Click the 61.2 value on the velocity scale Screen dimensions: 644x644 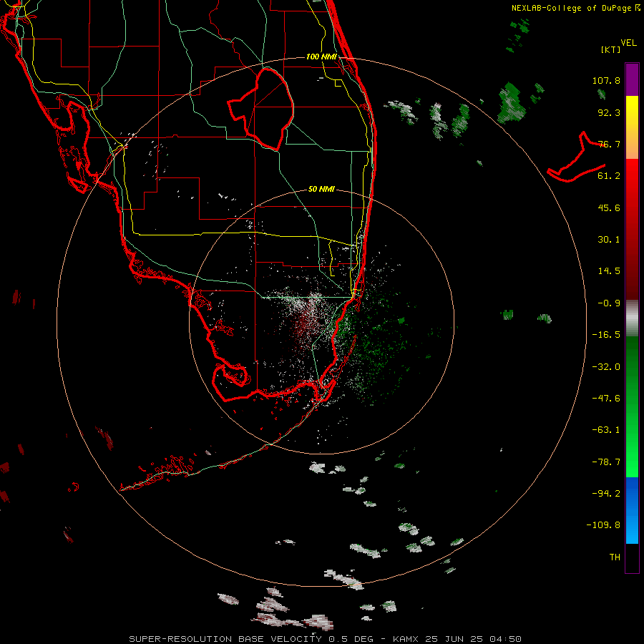point(609,176)
